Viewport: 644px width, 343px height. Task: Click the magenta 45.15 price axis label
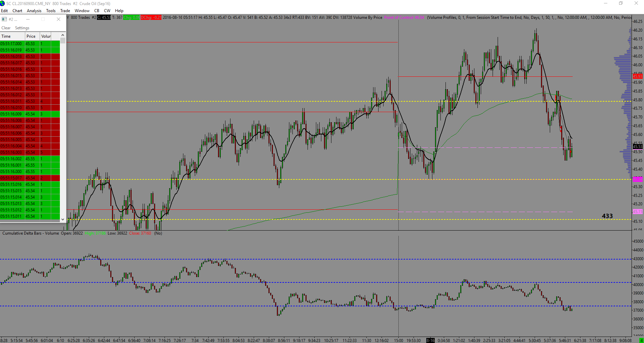pos(638,212)
